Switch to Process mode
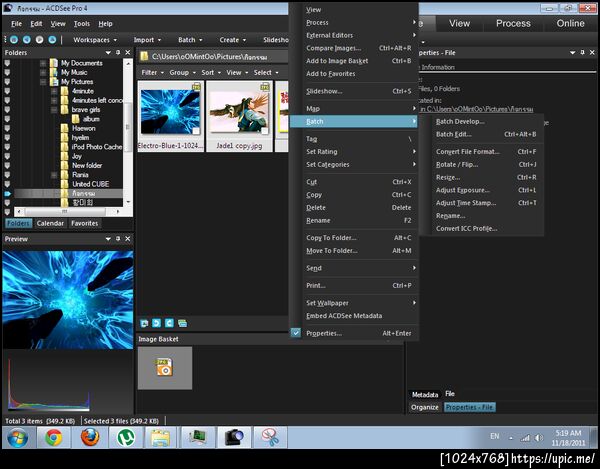600x469 pixels. point(513,23)
